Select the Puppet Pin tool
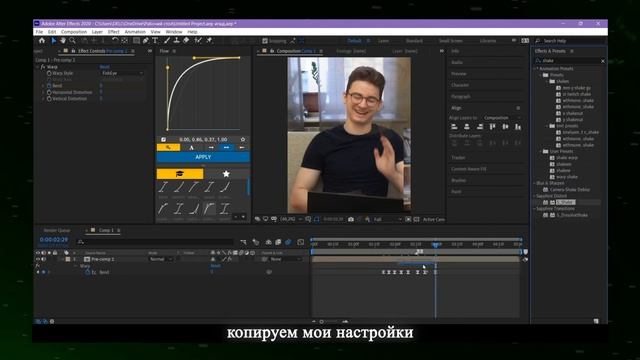The height and width of the screenshot is (360, 640). click(209, 40)
